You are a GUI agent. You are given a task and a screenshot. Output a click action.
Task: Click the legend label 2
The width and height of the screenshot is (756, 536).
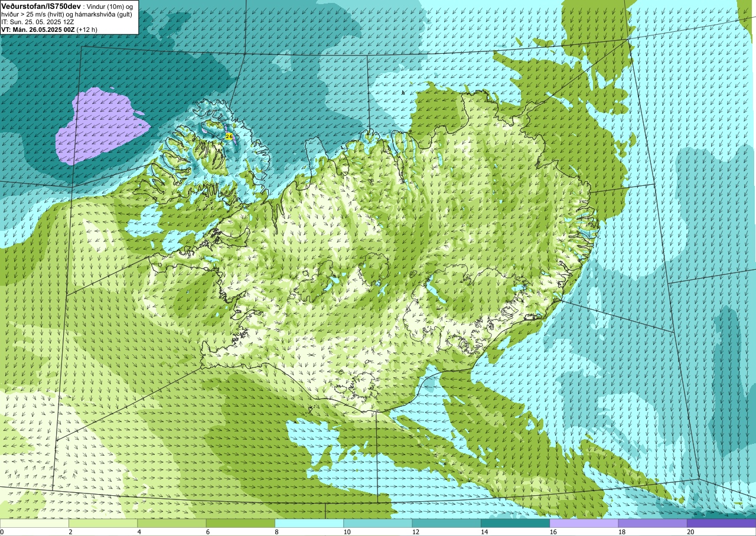coord(69,532)
